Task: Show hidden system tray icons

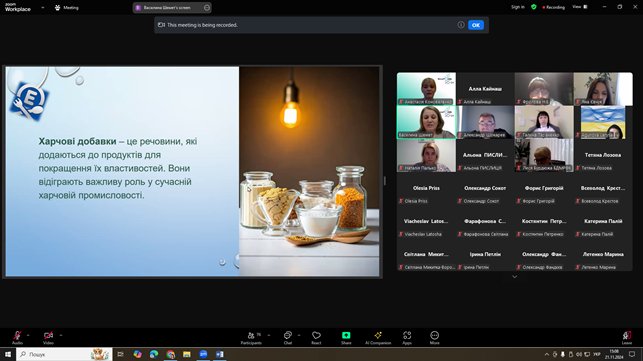Action: click(x=547, y=354)
